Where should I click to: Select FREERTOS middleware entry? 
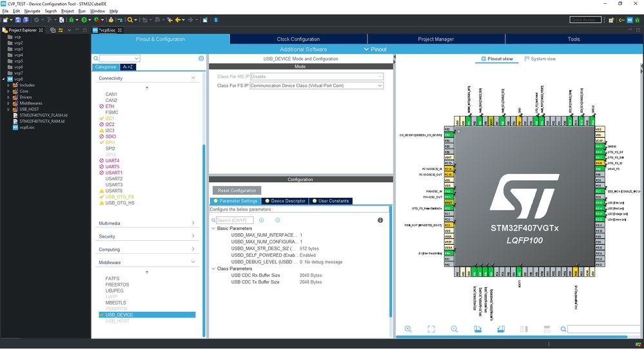(117, 285)
